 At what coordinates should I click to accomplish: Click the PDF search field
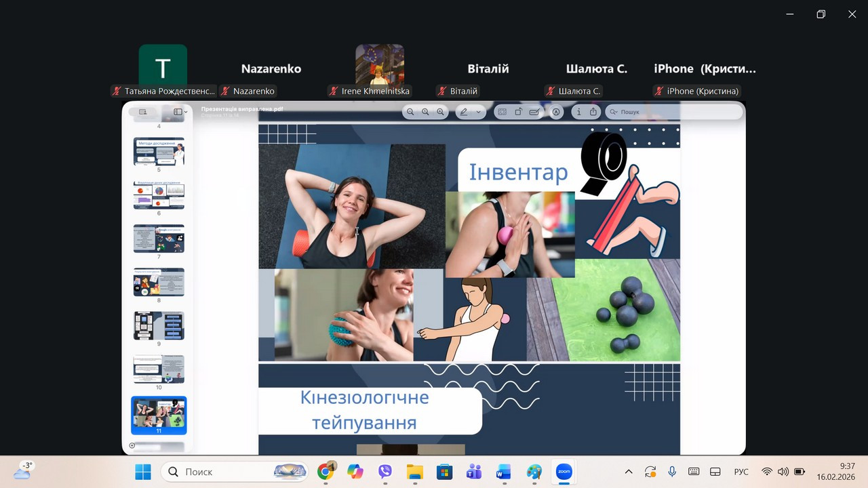coord(671,113)
